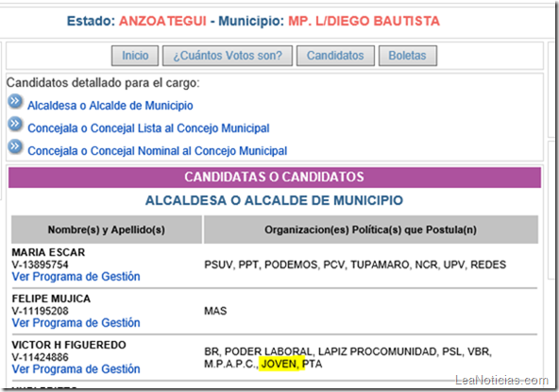Select the Candidatos button
This screenshot has width=559, height=392.
(x=335, y=56)
